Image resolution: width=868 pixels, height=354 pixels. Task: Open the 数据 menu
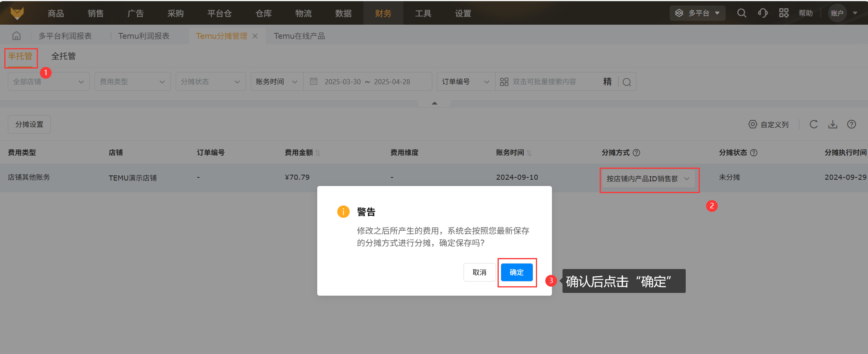(x=343, y=13)
